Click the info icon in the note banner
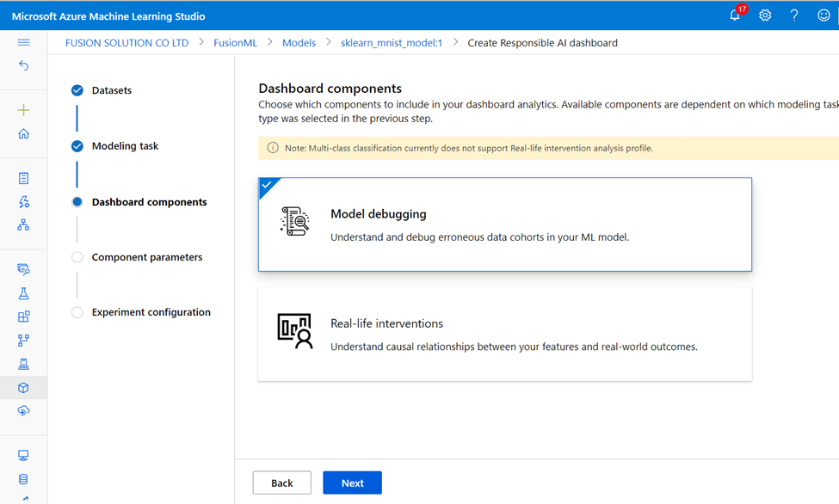 coord(273,148)
